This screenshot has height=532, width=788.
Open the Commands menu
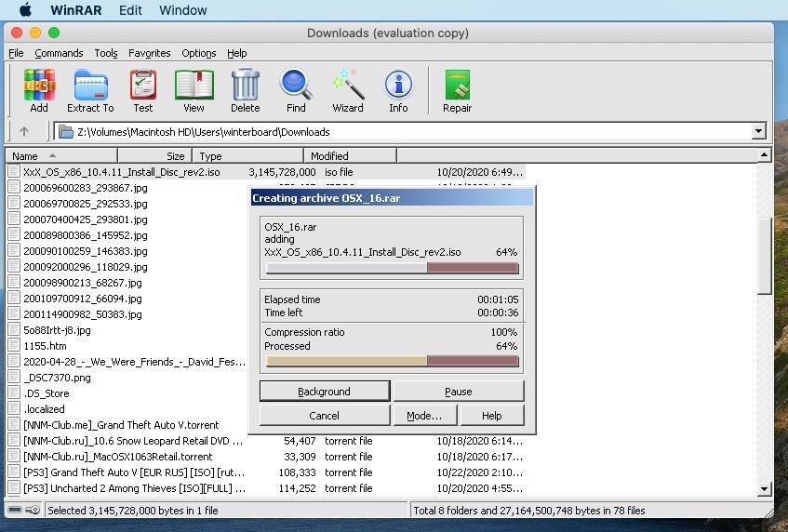[59, 53]
